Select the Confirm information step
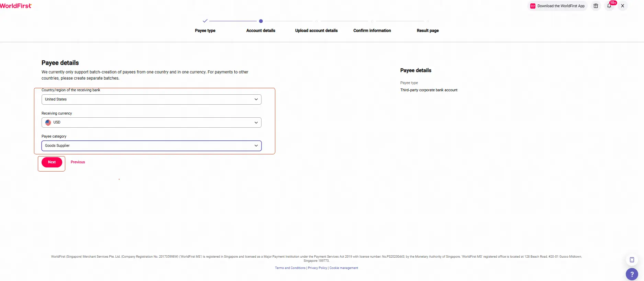Viewport: 644px width, 281px height. pyautogui.click(x=372, y=31)
